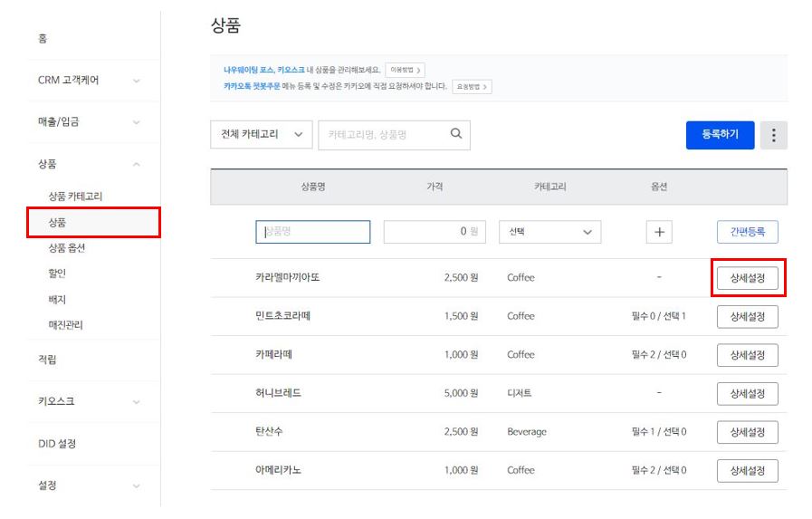Click 나우웨이팅 포스, 키오스크 link text
This screenshot has width=812, height=519.
[263, 70]
